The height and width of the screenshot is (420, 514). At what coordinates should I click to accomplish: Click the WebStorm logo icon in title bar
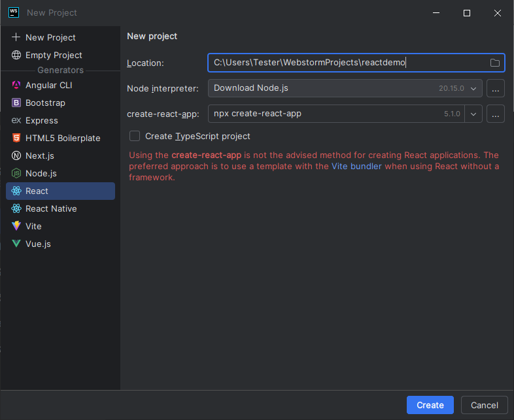(x=14, y=12)
